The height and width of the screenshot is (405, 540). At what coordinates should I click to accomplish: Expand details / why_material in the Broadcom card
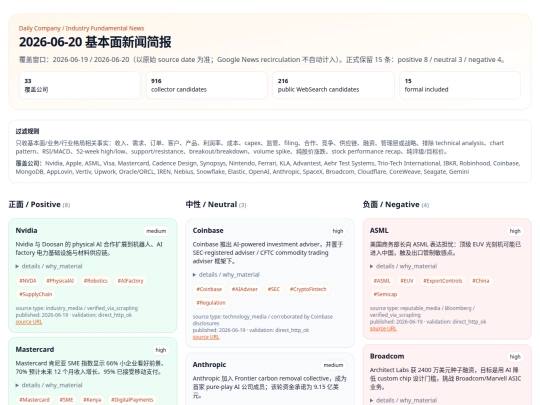pos(403,400)
